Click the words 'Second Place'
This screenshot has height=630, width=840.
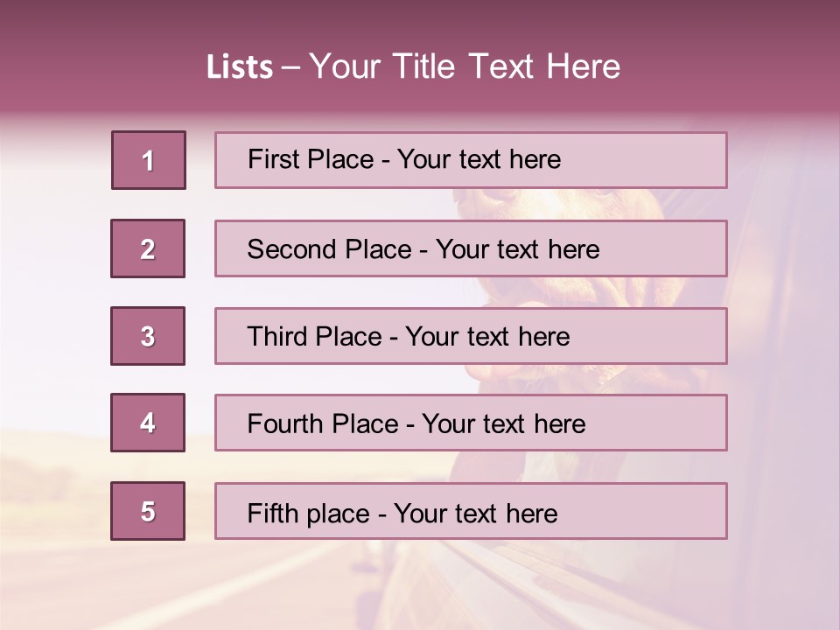329,249
